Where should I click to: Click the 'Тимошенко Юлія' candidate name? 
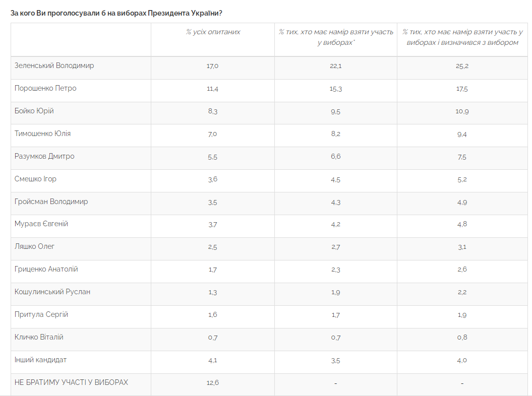coord(43,134)
